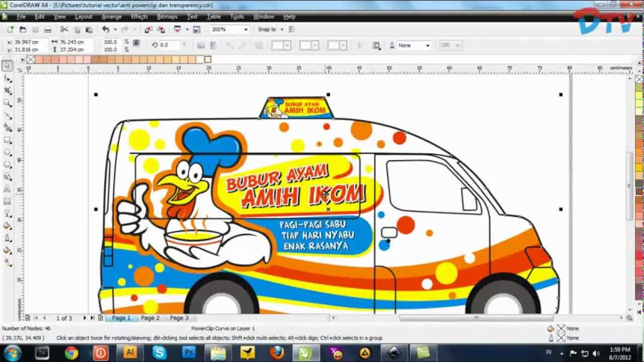Click the Print icon in toolbar

coord(48,30)
